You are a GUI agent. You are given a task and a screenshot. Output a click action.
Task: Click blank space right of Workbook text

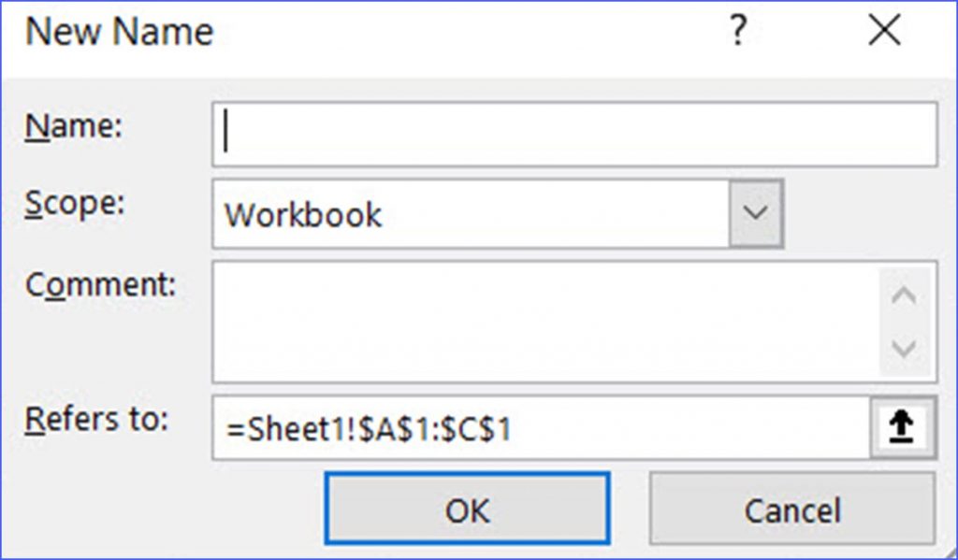tap(552, 214)
